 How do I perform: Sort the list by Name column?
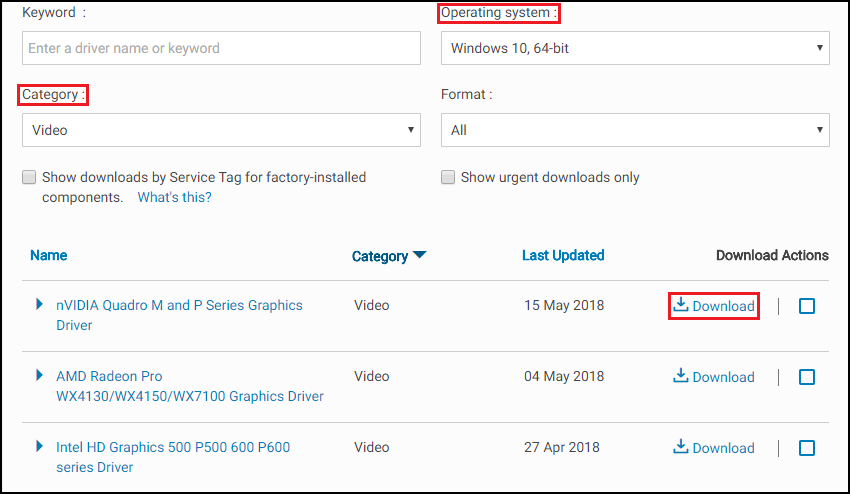click(49, 255)
